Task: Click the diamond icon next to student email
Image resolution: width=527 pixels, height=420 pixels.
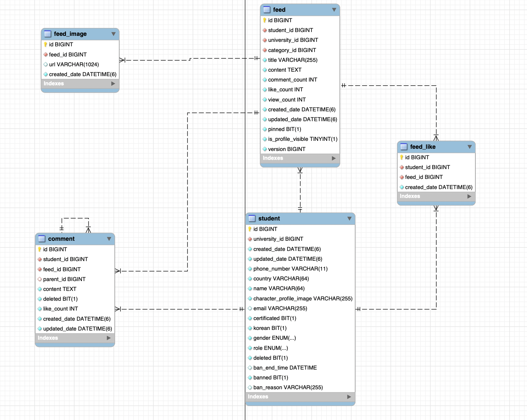Action: pos(250,308)
